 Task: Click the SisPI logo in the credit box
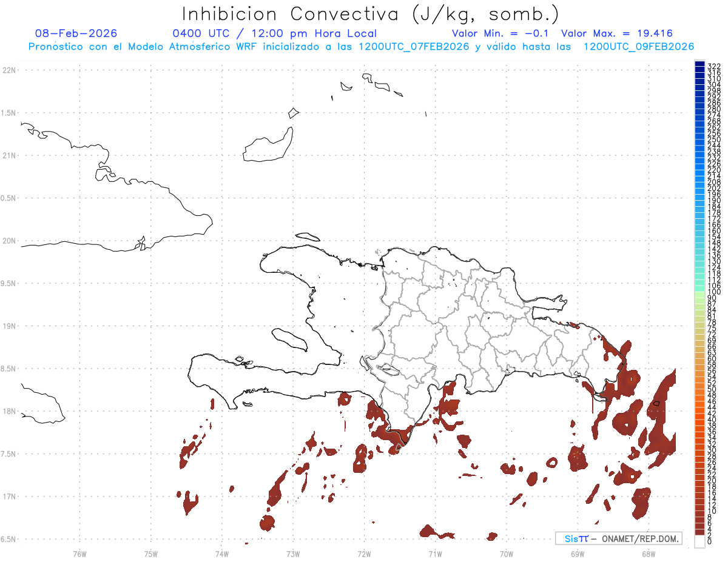pos(576,538)
